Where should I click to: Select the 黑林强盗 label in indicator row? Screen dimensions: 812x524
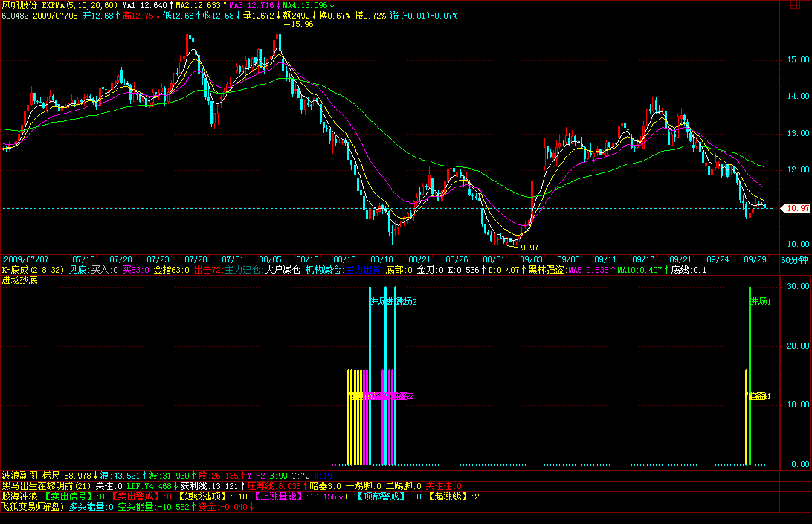tap(546, 270)
